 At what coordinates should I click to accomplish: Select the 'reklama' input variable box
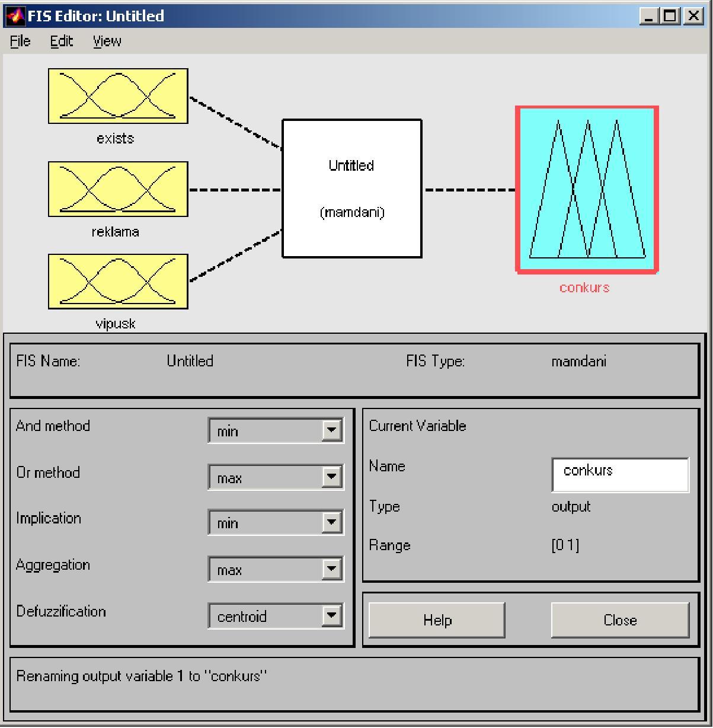click(118, 189)
